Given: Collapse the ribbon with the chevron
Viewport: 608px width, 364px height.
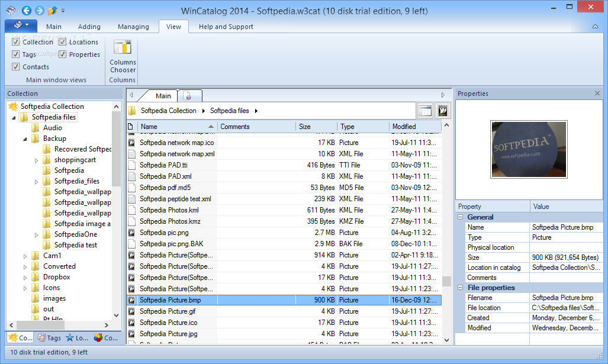Looking at the screenshot, I should coord(595,27).
